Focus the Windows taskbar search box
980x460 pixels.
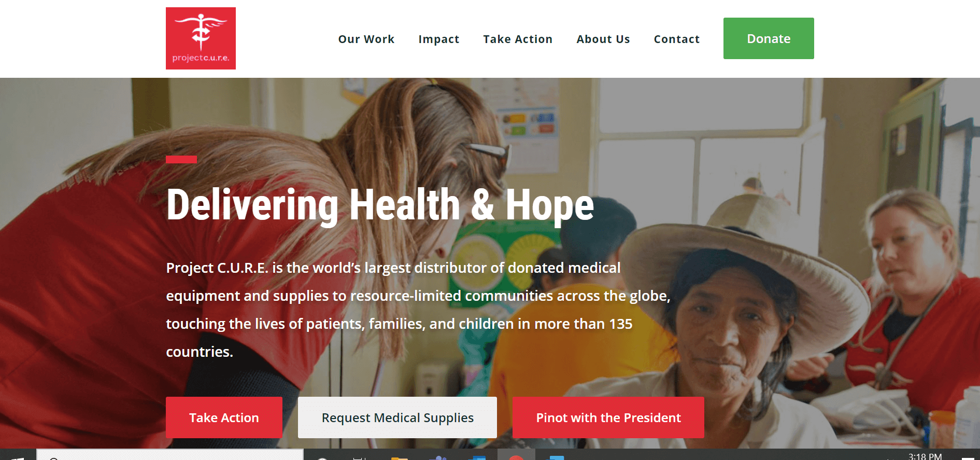[170, 456]
